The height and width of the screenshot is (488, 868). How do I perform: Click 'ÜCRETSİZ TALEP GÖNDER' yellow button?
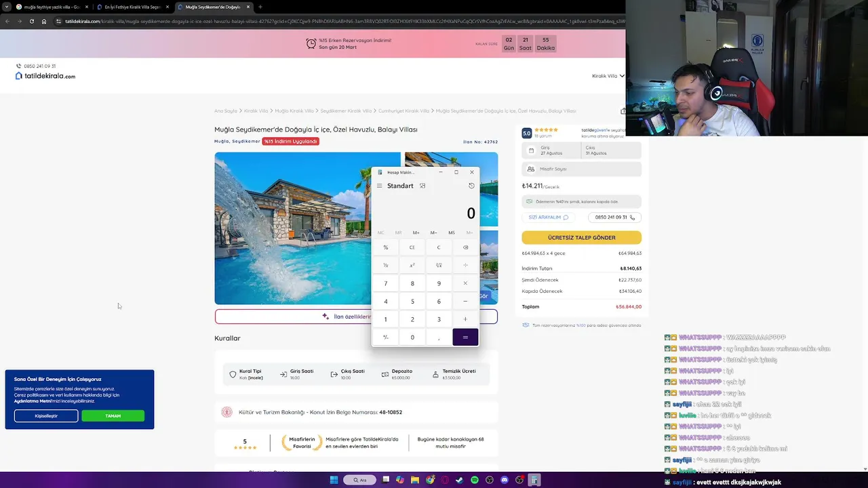click(x=581, y=237)
